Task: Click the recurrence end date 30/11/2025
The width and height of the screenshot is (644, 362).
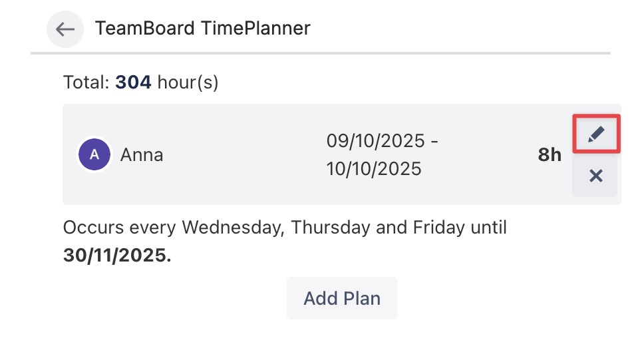Action: [x=116, y=256]
